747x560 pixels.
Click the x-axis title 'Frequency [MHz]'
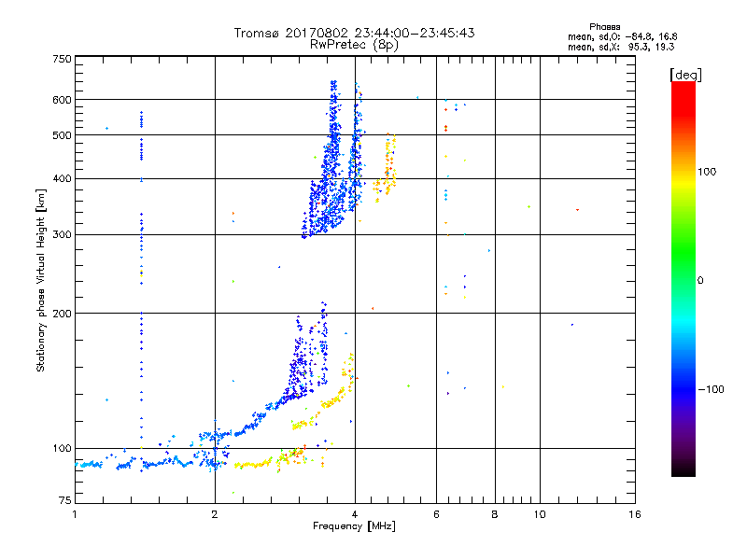point(354,526)
